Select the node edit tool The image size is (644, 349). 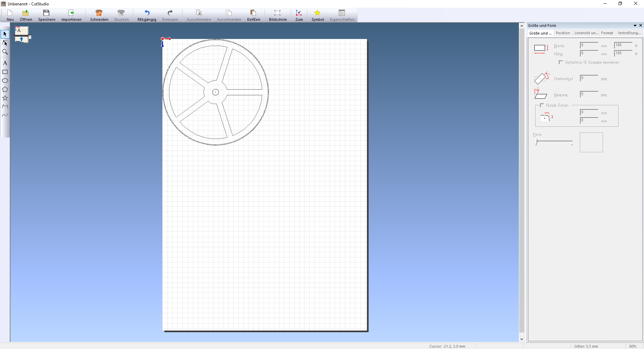click(5, 43)
